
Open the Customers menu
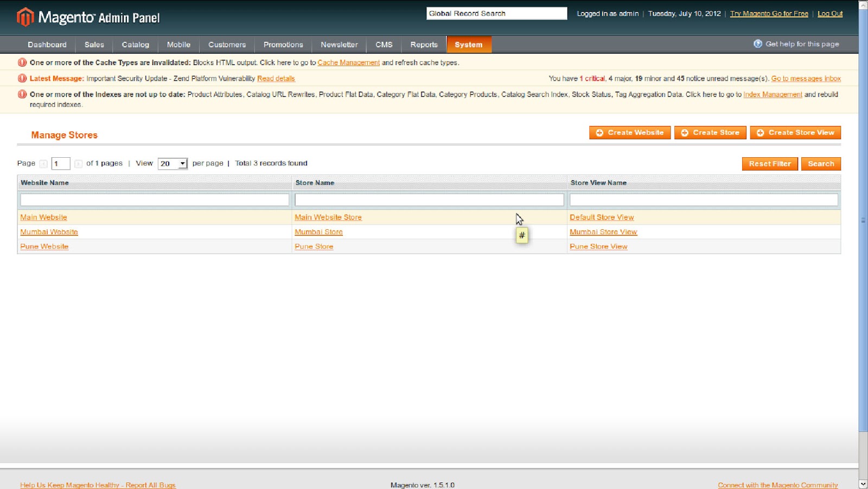(227, 44)
